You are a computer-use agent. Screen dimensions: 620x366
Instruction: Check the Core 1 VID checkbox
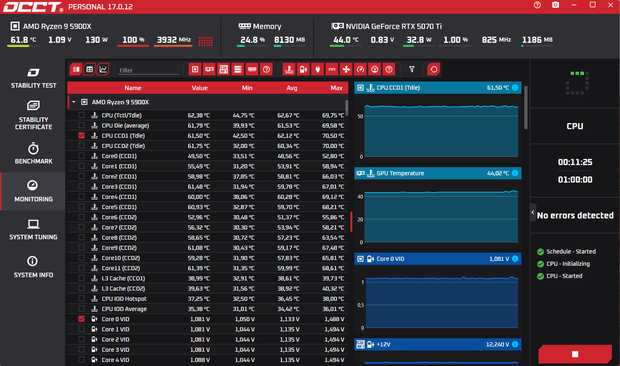coord(81,329)
